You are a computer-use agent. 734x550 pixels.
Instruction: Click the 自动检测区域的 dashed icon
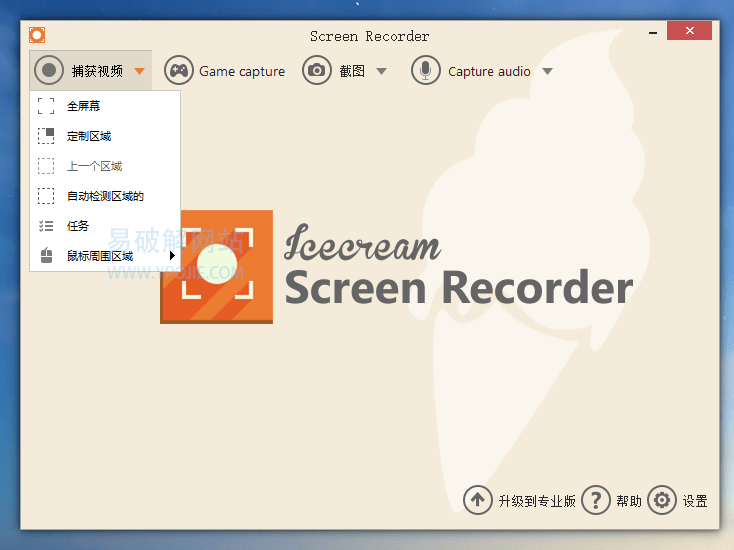[x=46, y=196]
